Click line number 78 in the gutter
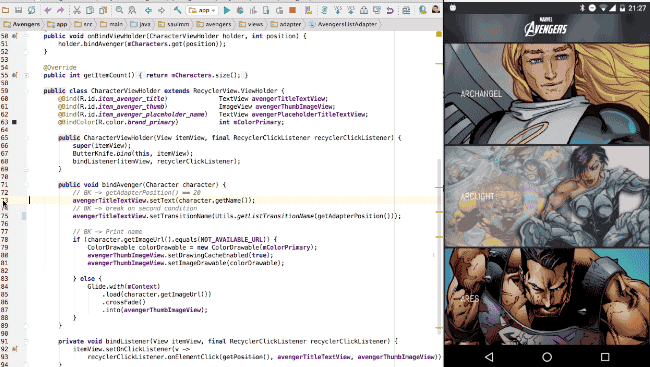Screen dimensions: 650x367 tap(5, 240)
